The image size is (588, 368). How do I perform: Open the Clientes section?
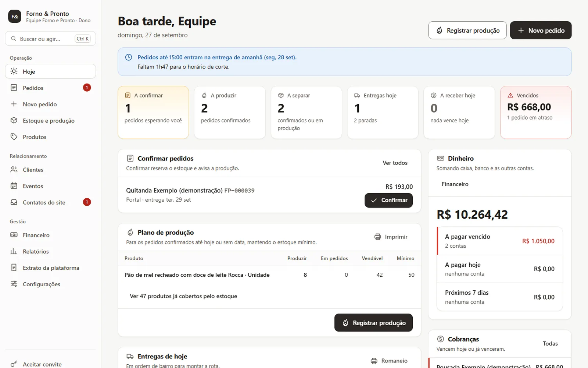[x=50, y=170]
